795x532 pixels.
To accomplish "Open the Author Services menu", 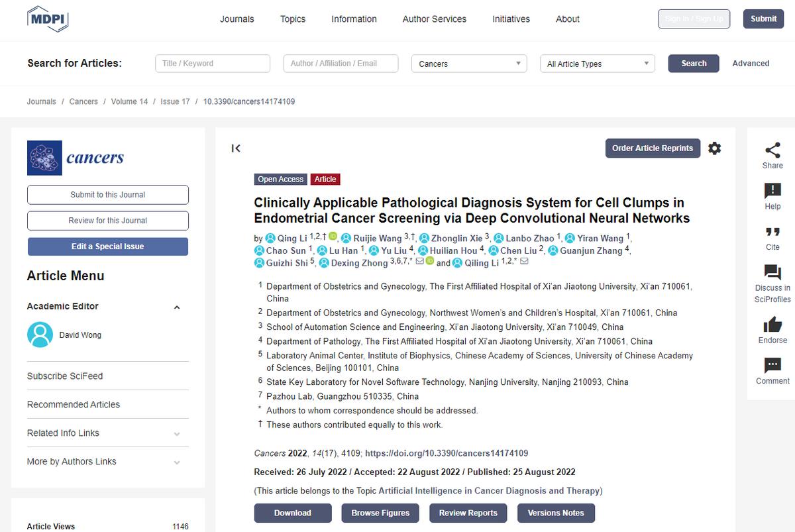I will (434, 19).
